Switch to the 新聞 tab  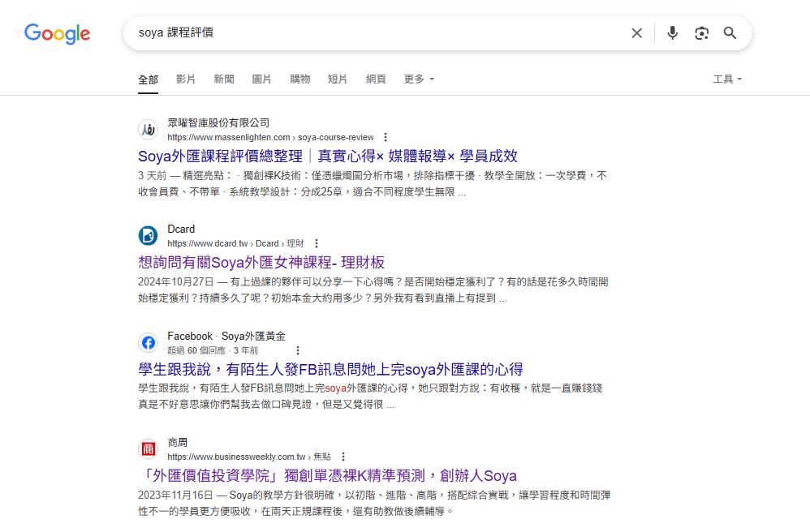coord(224,79)
